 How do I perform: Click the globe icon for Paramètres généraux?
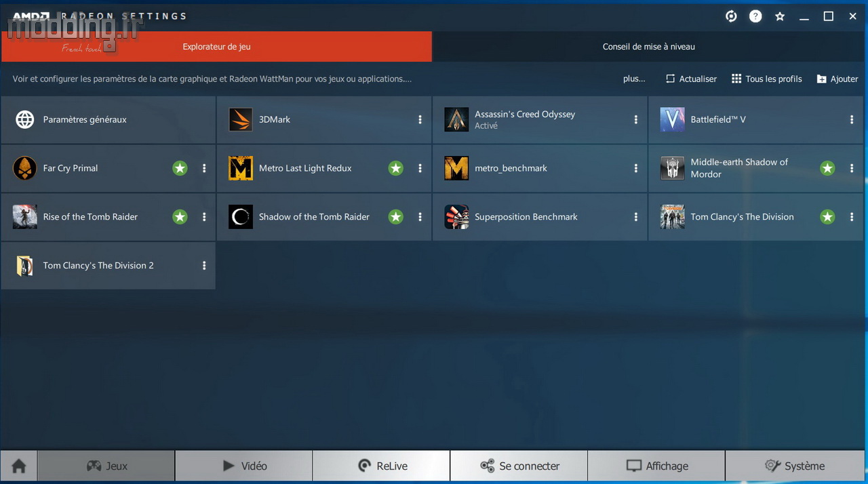[25, 119]
